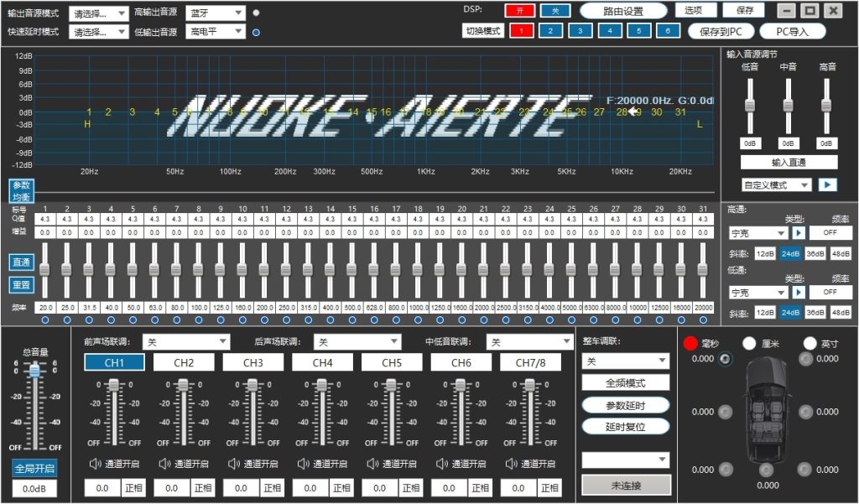Open the 高通 filter type dropdown
859x504 pixels.
coord(758,233)
